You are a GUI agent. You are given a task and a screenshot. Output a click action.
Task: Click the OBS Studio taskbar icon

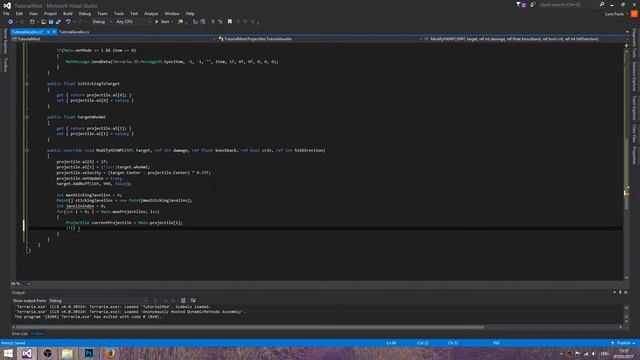tap(47, 353)
